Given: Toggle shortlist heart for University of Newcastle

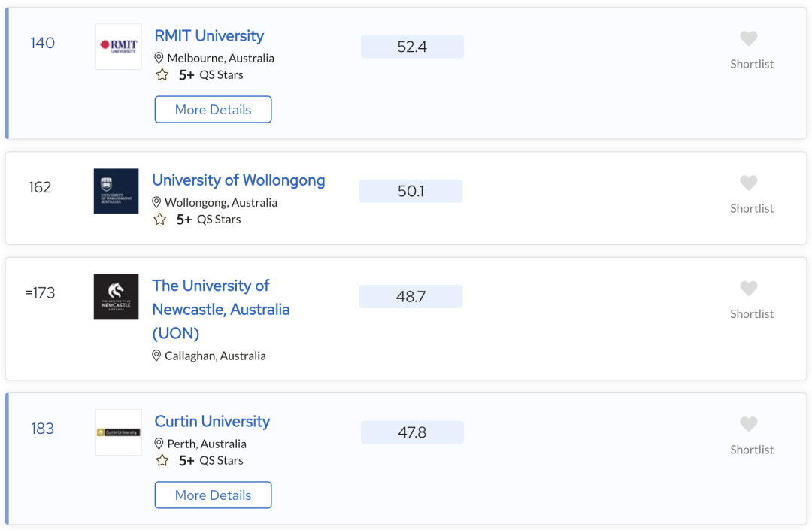Looking at the screenshot, I should tap(748, 288).
